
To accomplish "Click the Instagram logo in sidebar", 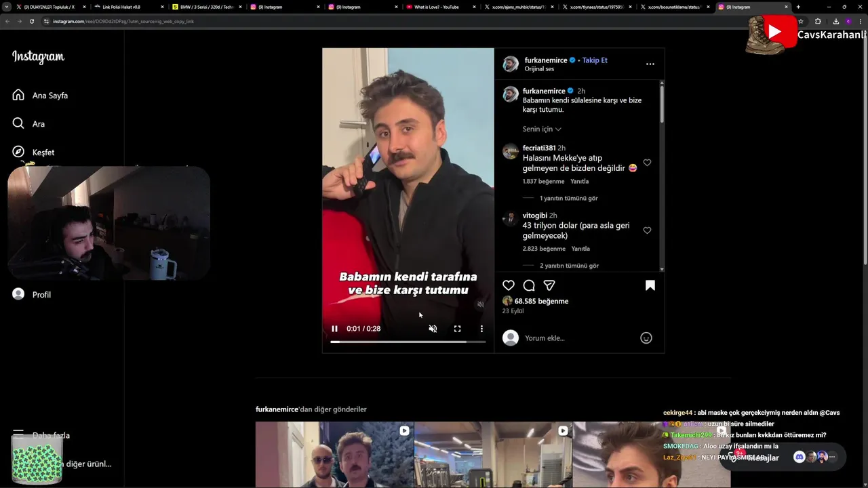I will tap(38, 57).
